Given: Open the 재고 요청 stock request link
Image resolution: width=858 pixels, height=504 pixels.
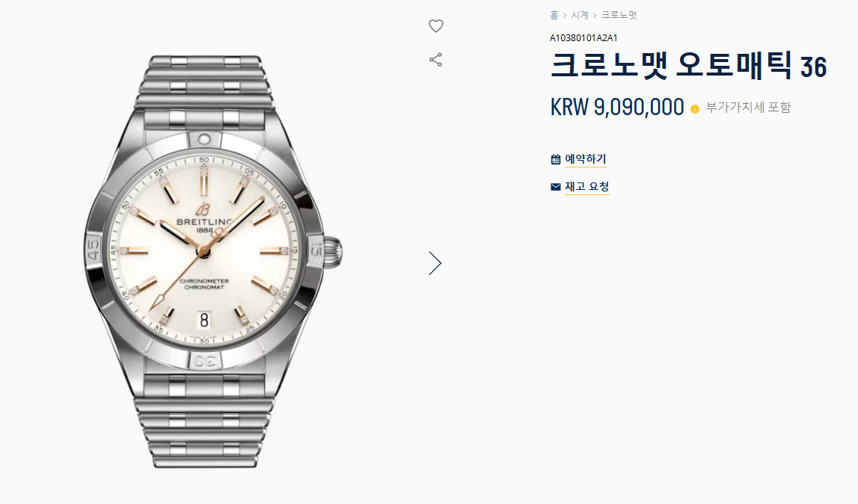Looking at the screenshot, I should click(x=586, y=187).
